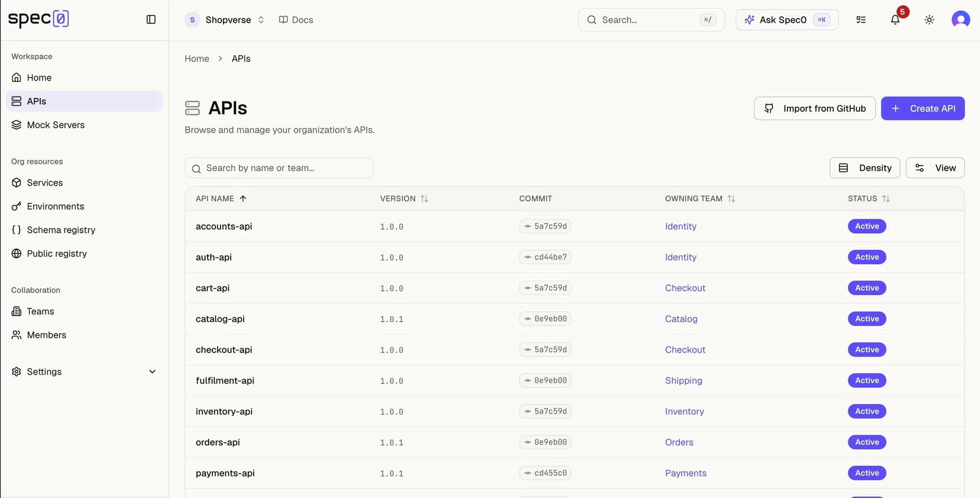This screenshot has height=498, width=980.
Task: Focus the global Search field
Action: click(651, 20)
